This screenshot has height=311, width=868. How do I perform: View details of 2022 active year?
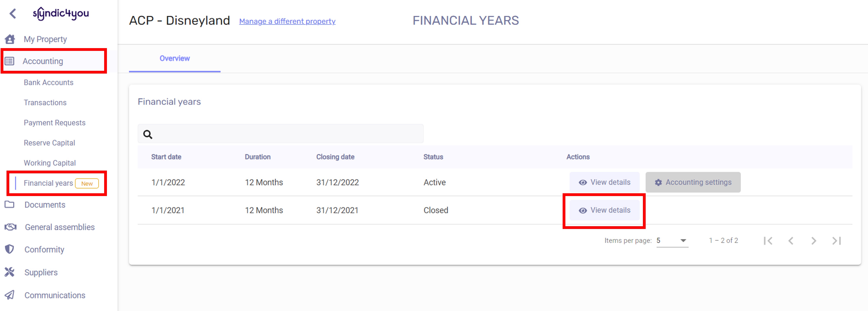tap(604, 182)
